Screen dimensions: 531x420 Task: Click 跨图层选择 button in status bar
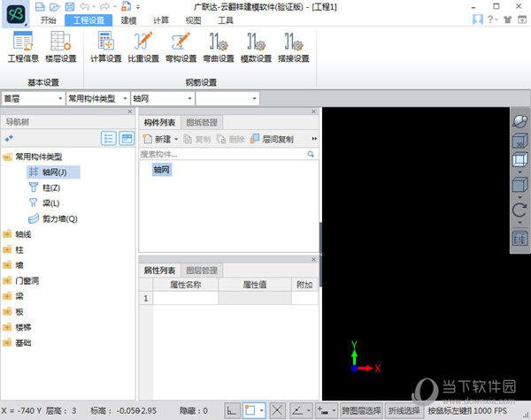point(362,411)
